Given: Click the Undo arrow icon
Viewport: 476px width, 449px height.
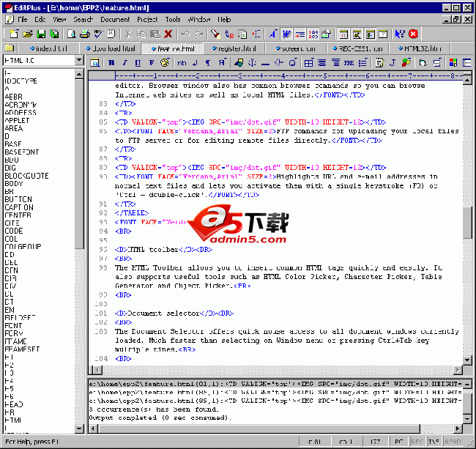Looking at the screenshot, I should [x=185, y=34].
